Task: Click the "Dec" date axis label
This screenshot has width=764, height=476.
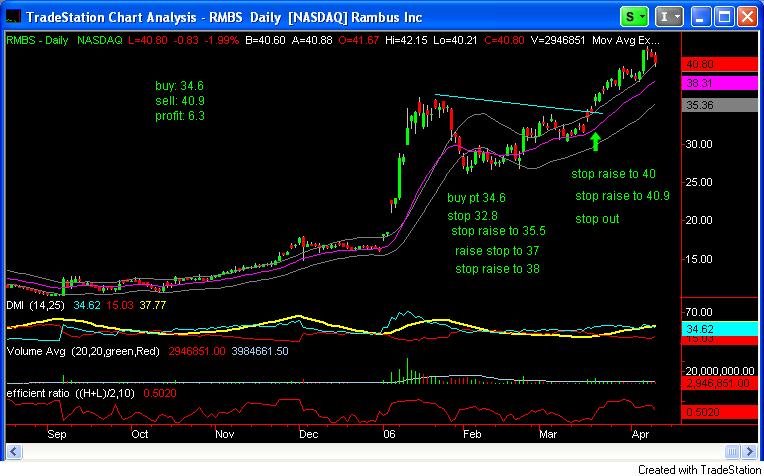Action: 309,434
